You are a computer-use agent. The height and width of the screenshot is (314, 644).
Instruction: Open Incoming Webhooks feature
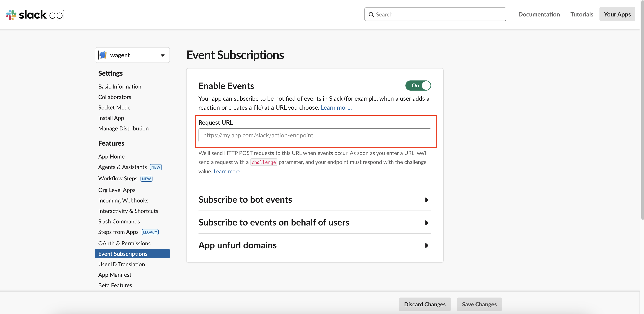tap(123, 200)
